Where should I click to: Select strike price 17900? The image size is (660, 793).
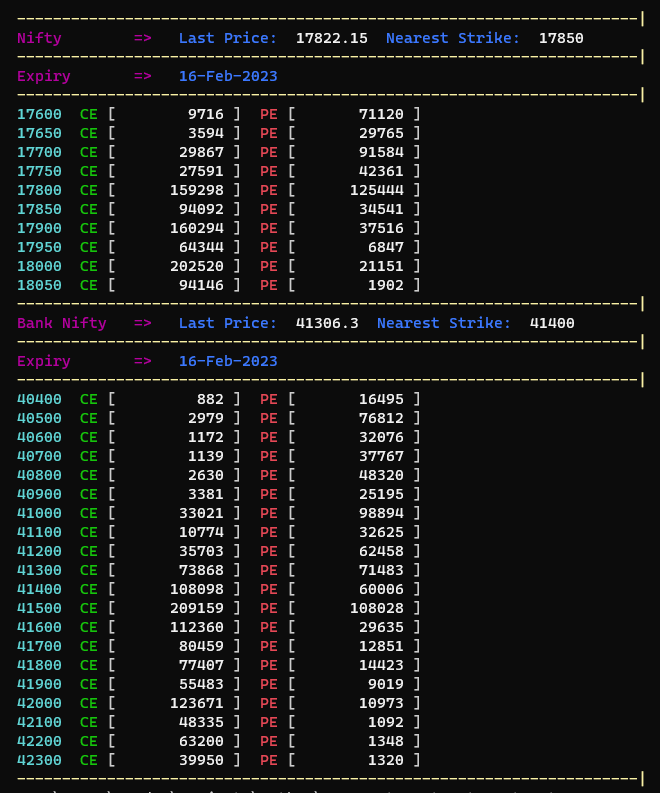pyautogui.click(x=39, y=228)
